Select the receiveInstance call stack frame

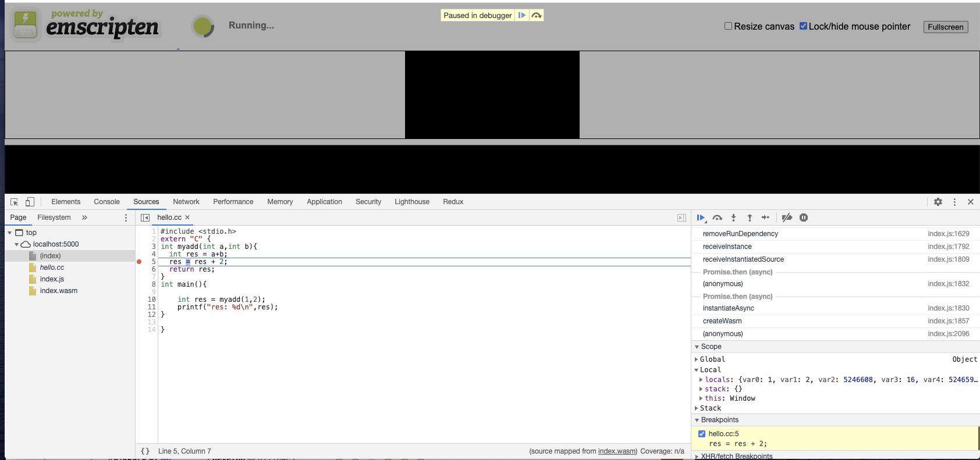(x=836, y=247)
